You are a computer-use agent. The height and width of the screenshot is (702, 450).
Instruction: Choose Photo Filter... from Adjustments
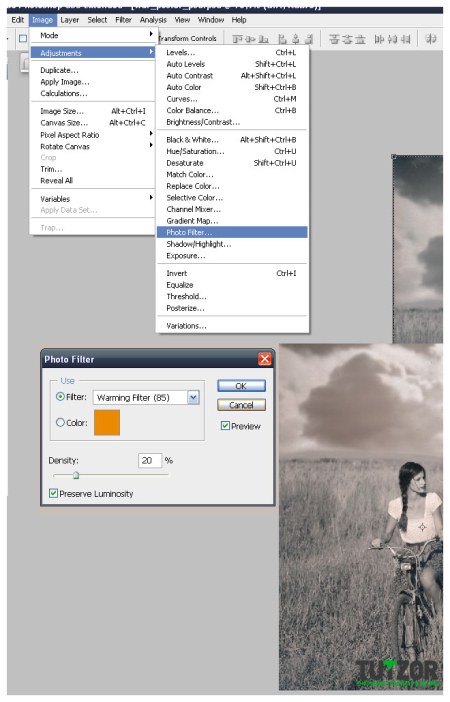tap(232, 232)
